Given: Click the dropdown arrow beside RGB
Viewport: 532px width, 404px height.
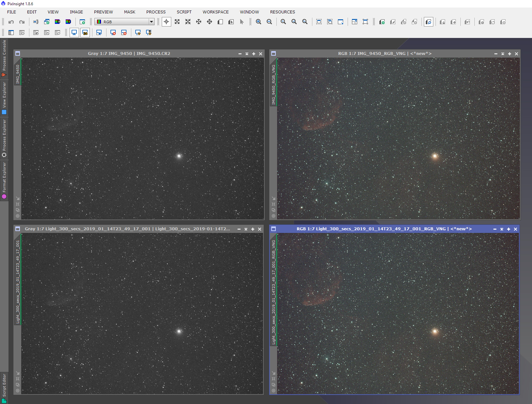Looking at the screenshot, I should point(151,22).
